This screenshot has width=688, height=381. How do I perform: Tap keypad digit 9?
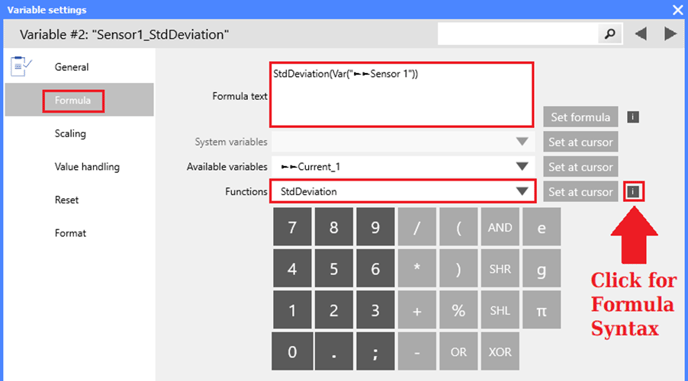tap(375, 227)
